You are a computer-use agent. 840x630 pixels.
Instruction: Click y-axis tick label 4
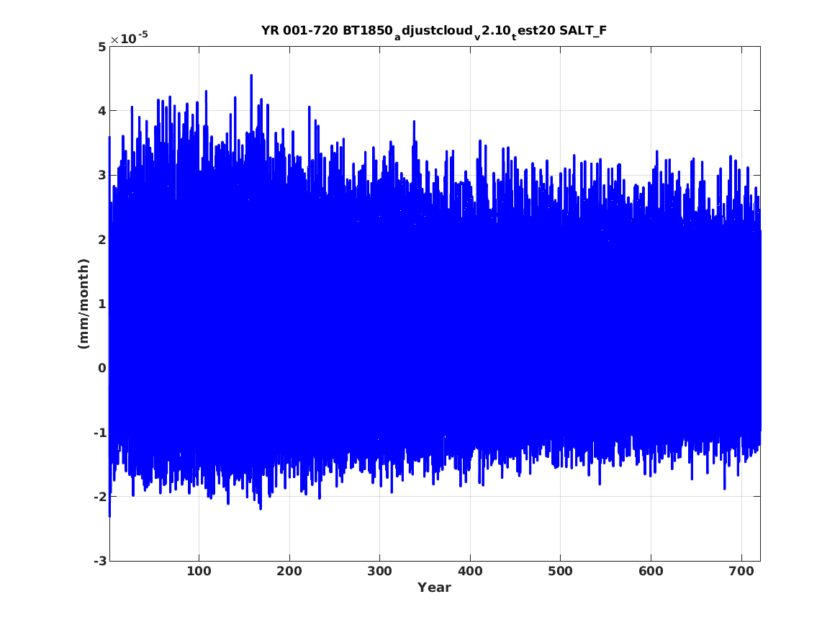[101, 111]
